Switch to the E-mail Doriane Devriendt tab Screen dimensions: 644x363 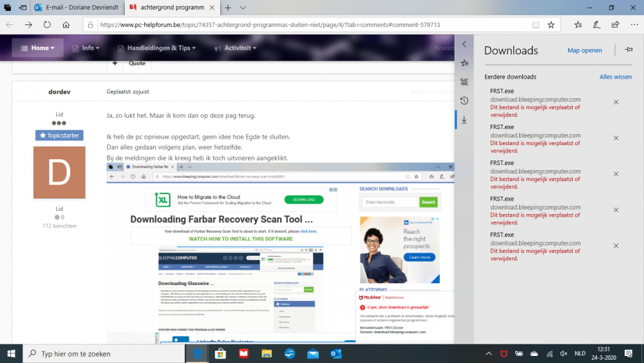[78, 7]
